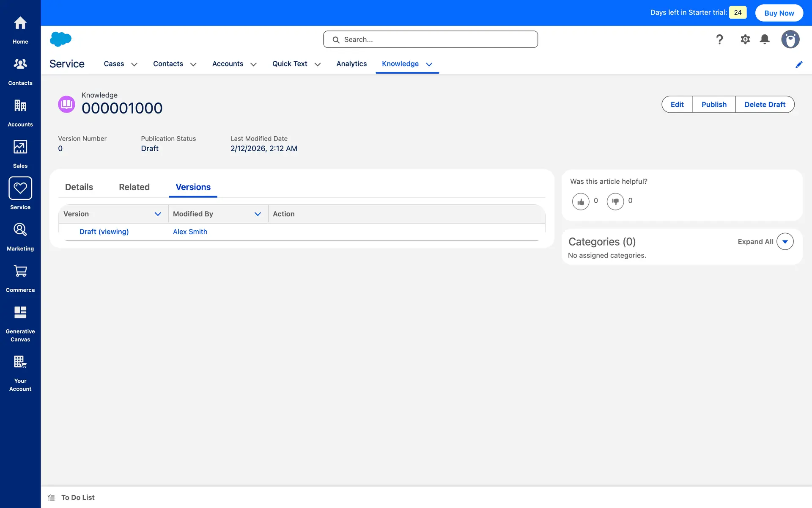Switch to the Related tab

pyautogui.click(x=134, y=187)
